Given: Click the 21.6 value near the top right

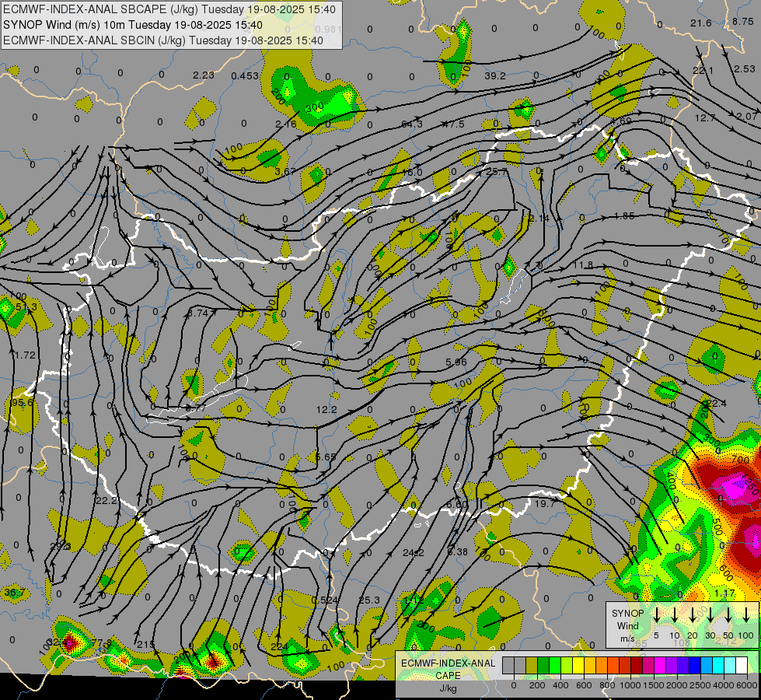Looking at the screenshot, I should [701, 23].
